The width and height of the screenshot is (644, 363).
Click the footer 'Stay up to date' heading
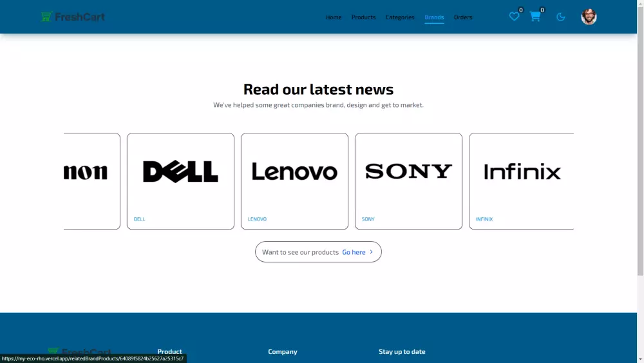(x=402, y=351)
